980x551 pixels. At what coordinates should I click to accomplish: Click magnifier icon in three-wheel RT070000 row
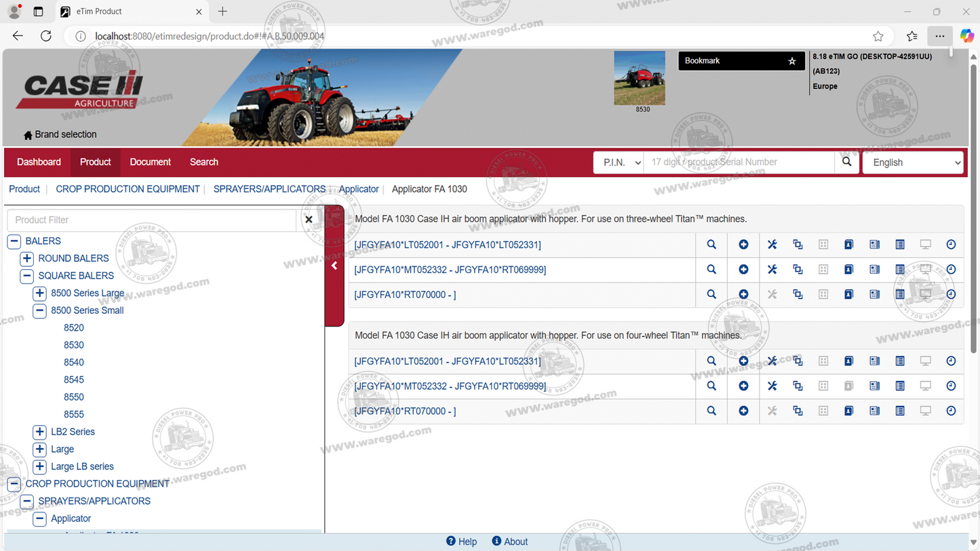(x=711, y=295)
